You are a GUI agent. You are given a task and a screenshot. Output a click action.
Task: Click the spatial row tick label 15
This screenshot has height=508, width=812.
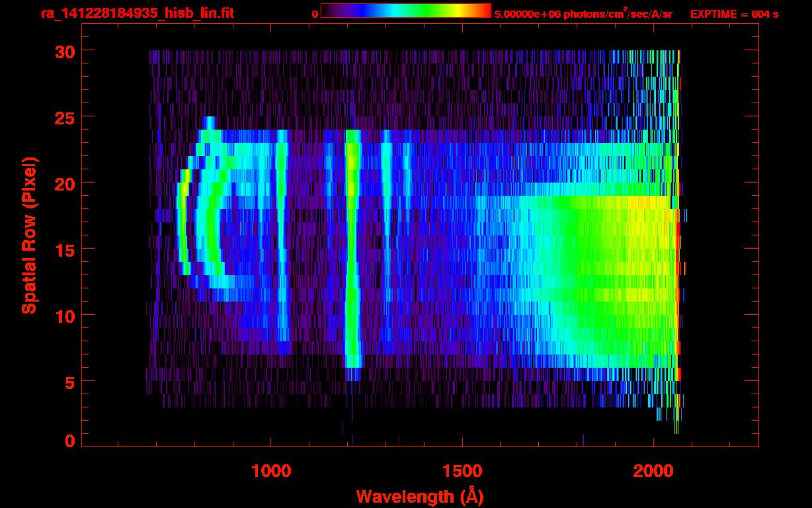(x=64, y=249)
